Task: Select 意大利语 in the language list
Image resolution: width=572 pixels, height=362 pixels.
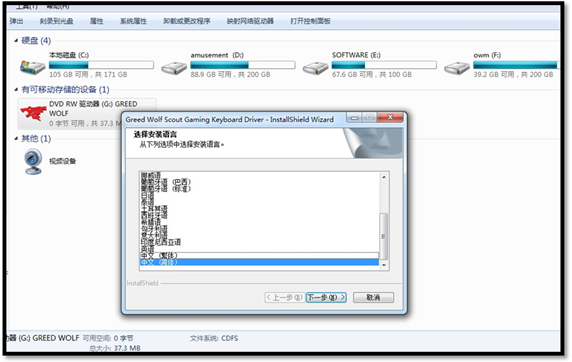Action: click(x=259, y=235)
